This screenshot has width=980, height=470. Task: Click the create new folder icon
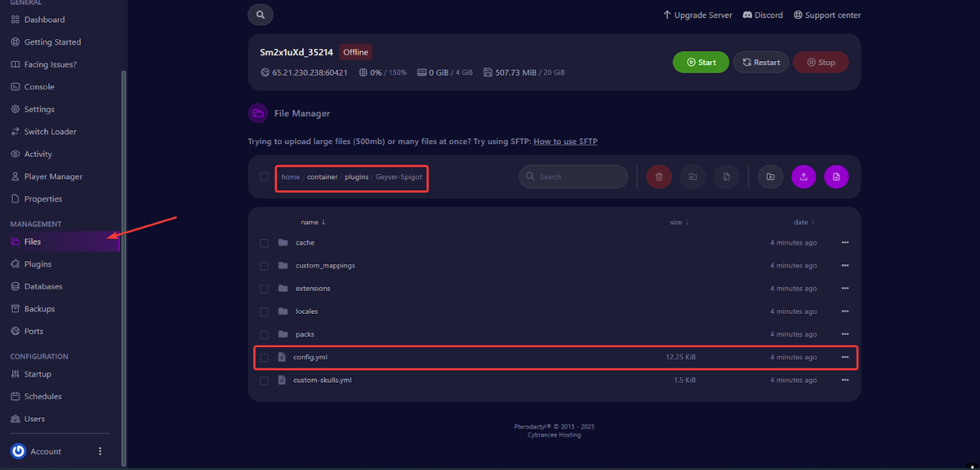pos(770,177)
